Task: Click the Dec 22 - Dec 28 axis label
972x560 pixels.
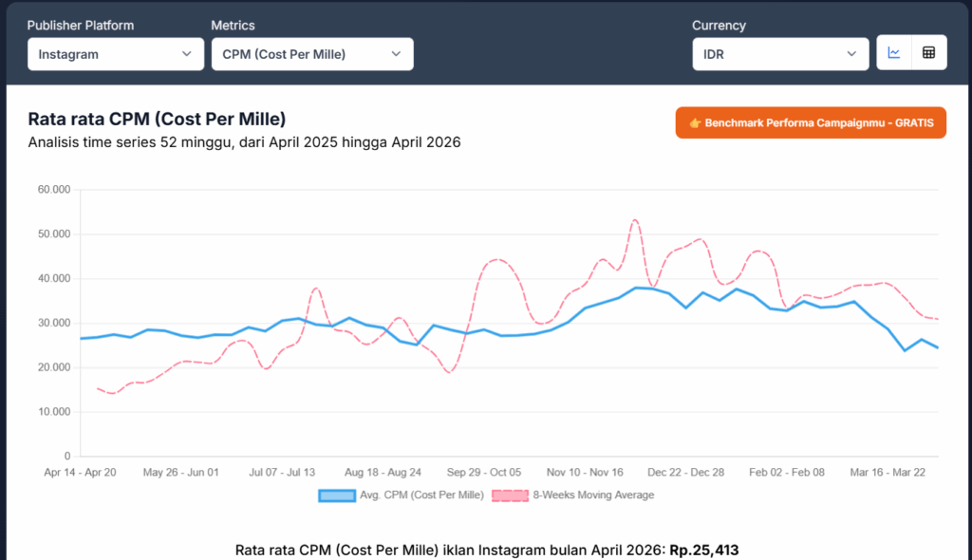Action: [x=685, y=472]
